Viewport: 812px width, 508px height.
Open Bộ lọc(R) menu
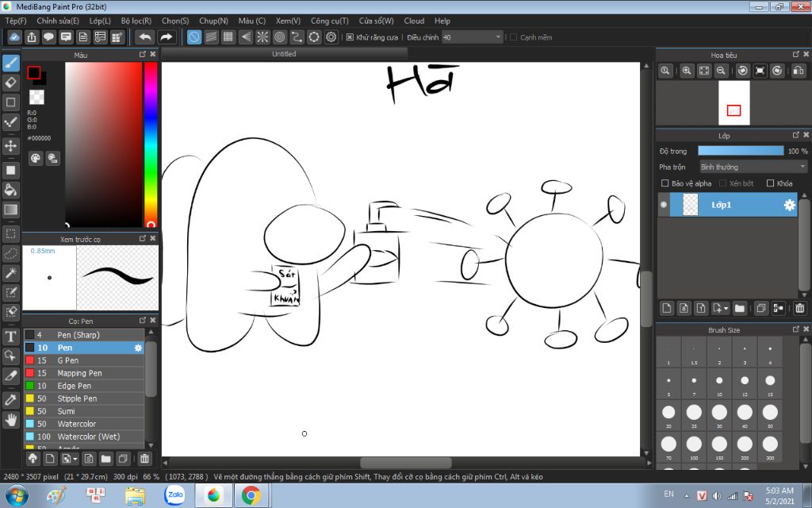pos(136,21)
